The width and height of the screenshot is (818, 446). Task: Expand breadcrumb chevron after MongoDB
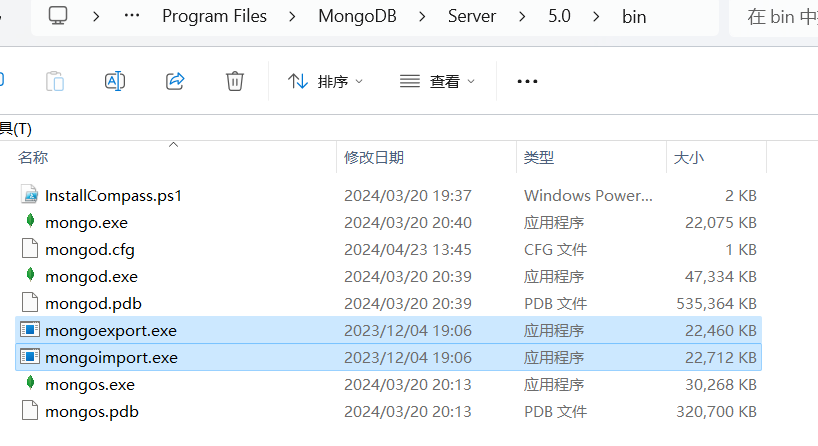coord(422,17)
